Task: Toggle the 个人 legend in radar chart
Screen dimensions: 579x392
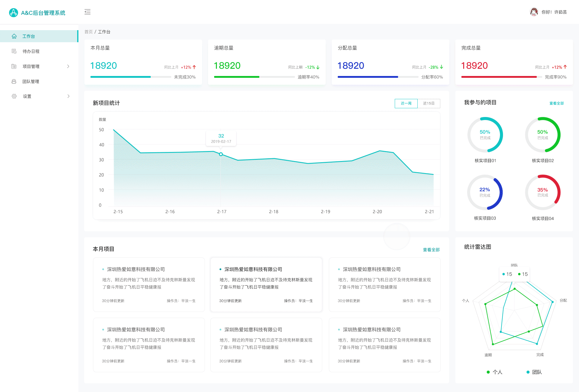Action: [x=495, y=372]
